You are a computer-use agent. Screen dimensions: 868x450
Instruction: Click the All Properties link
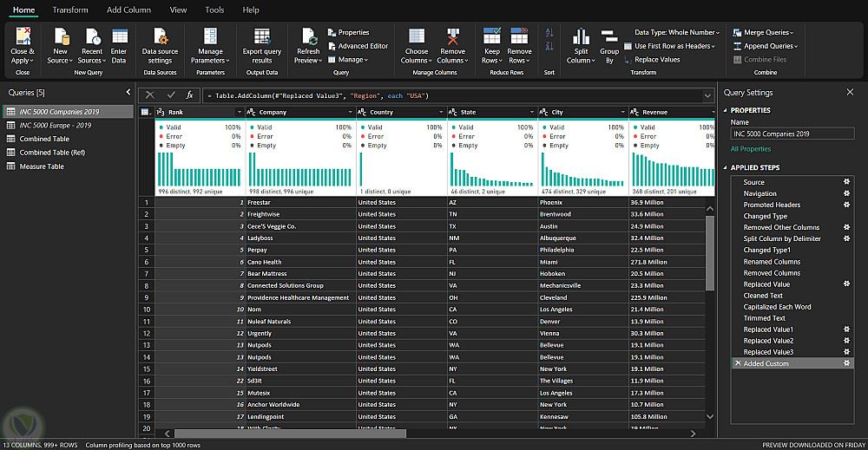[x=751, y=149]
